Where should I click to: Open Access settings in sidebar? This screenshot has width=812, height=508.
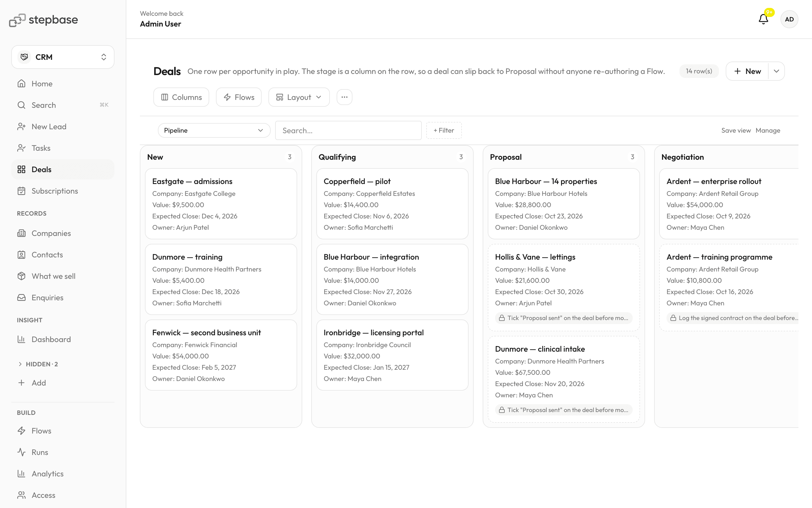click(x=63, y=495)
